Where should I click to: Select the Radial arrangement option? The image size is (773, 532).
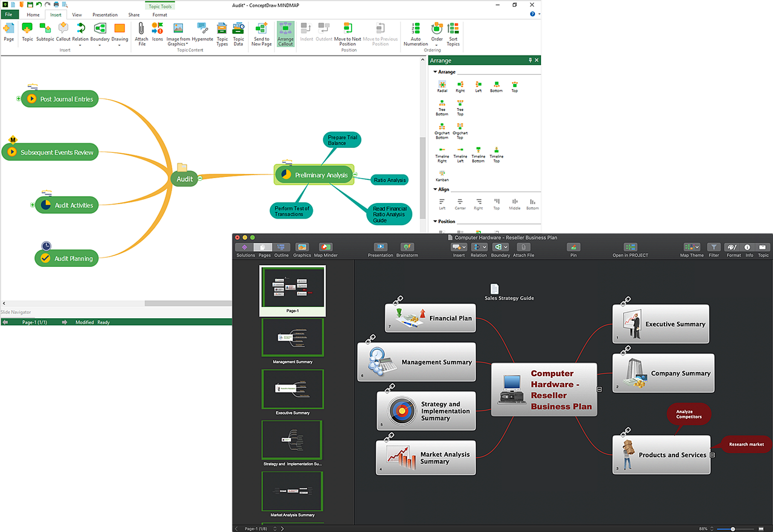[x=442, y=86]
